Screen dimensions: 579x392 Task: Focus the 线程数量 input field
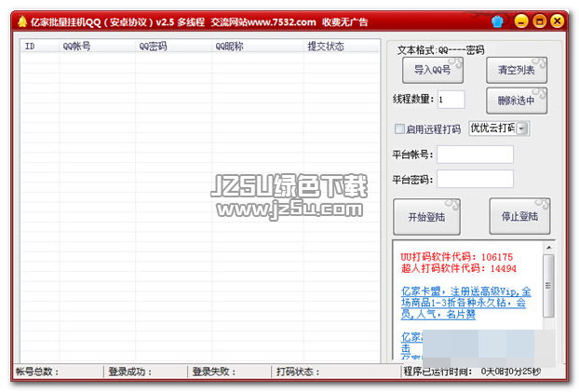click(451, 100)
